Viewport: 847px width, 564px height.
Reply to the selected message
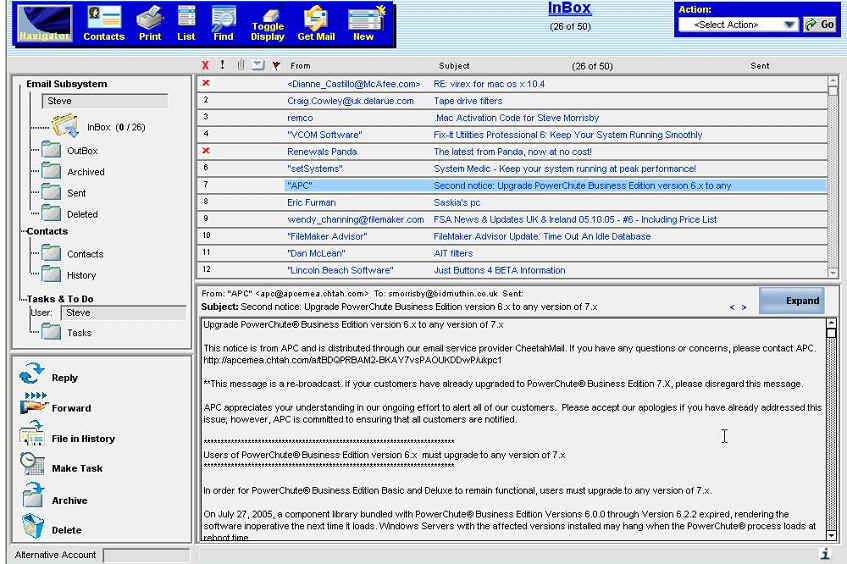tap(50, 376)
